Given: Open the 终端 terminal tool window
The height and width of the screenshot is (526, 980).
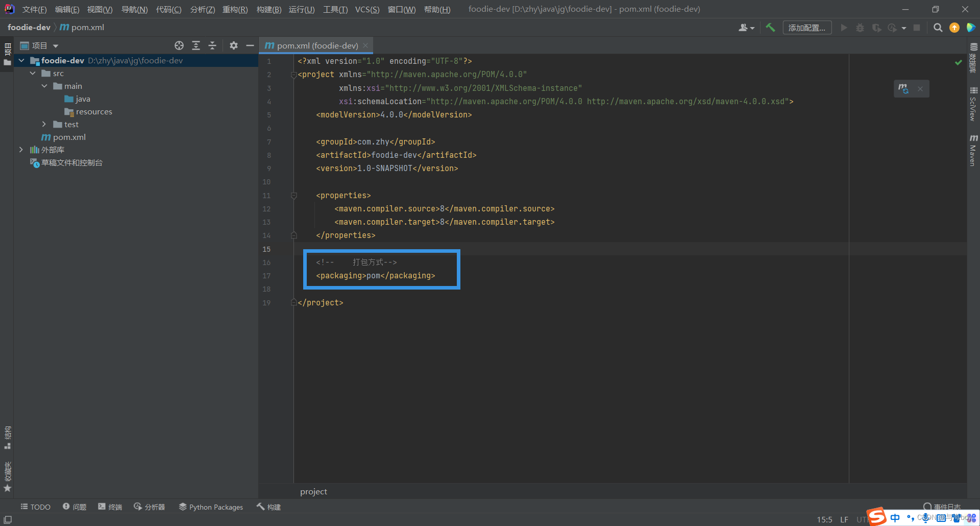Looking at the screenshot, I should 110,507.
